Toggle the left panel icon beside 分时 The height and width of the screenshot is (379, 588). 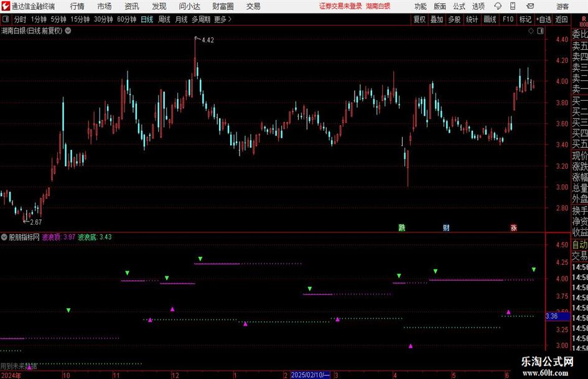point(5,19)
